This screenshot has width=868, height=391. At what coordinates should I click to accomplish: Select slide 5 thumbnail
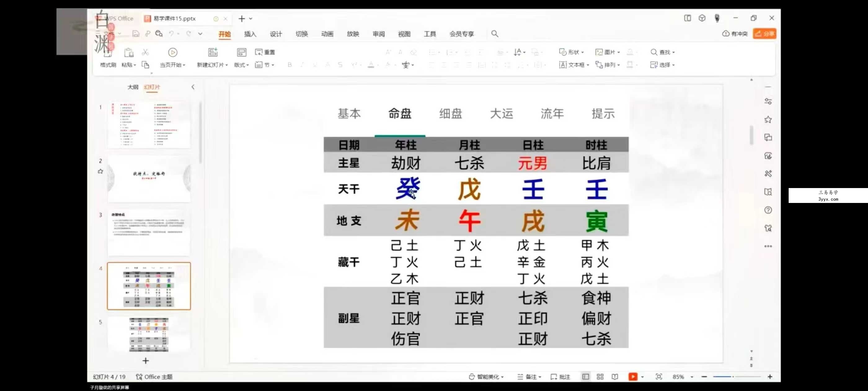149,334
